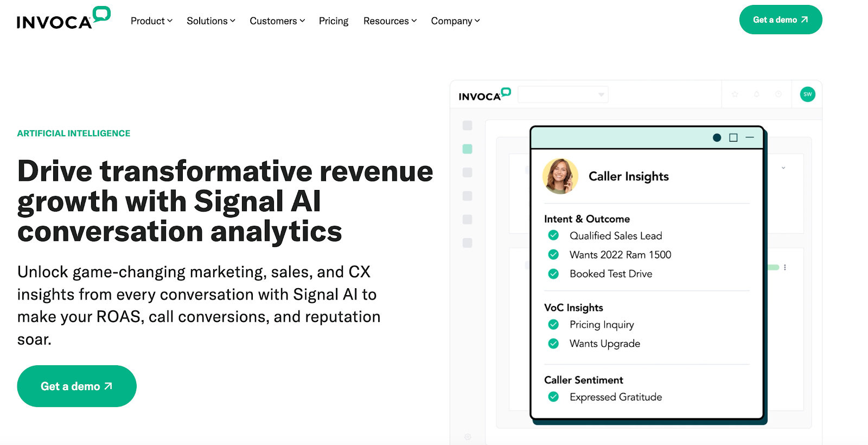The width and height of the screenshot is (868, 445).
Task: Click the caller's profile photo
Action: click(x=560, y=176)
